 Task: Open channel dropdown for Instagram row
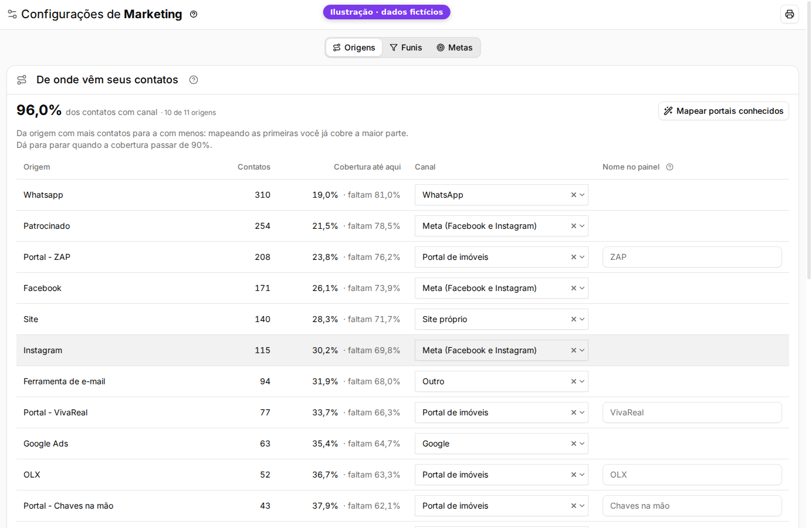click(582, 350)
